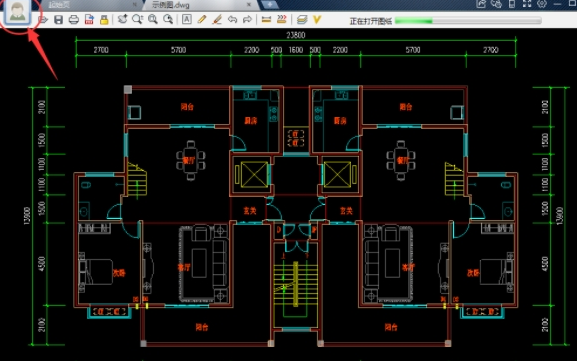Image resolution: width=577 pixels, height=361 pixels.
Task: Open the layers manager icon
Action: pos(302,19)
